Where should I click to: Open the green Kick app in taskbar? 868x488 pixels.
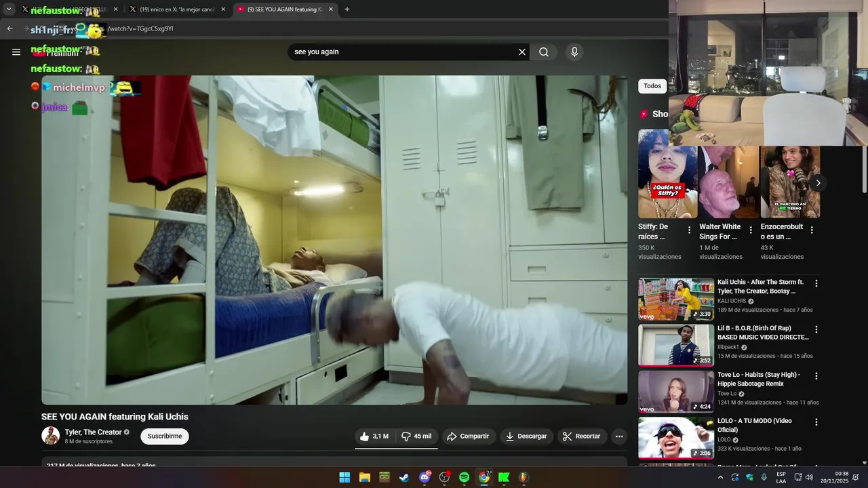[504, 477]
